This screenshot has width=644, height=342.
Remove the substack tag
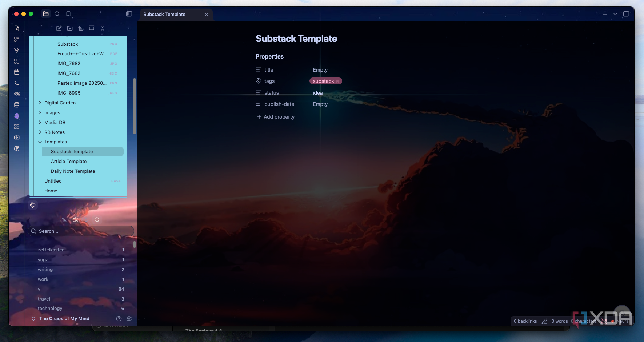[337, 81]
